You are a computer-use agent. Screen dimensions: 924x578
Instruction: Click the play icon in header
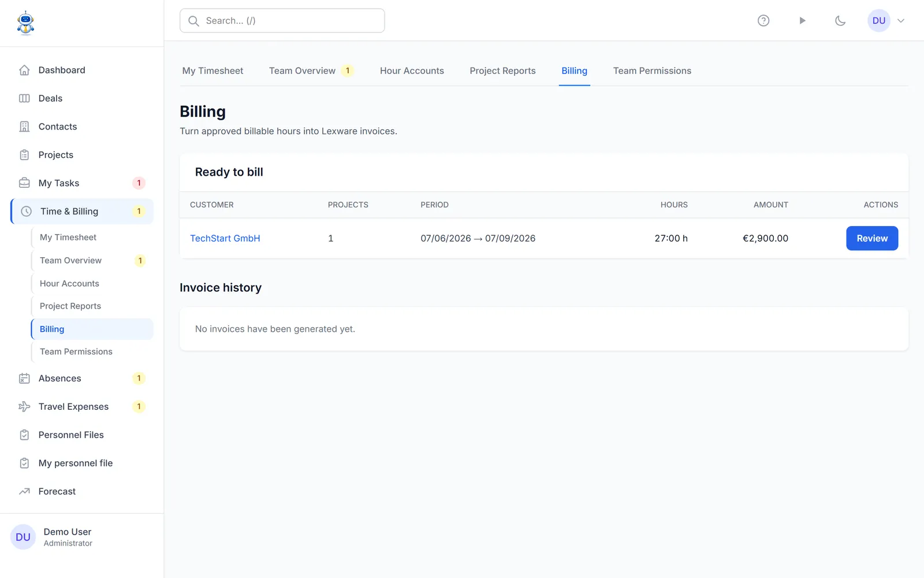[x=802, y=21]
